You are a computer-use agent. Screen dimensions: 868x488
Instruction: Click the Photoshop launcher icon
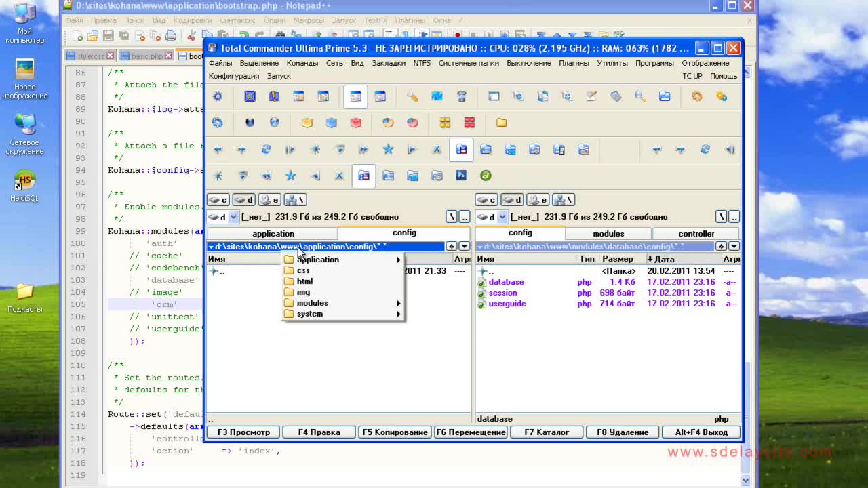click(461, 176)
